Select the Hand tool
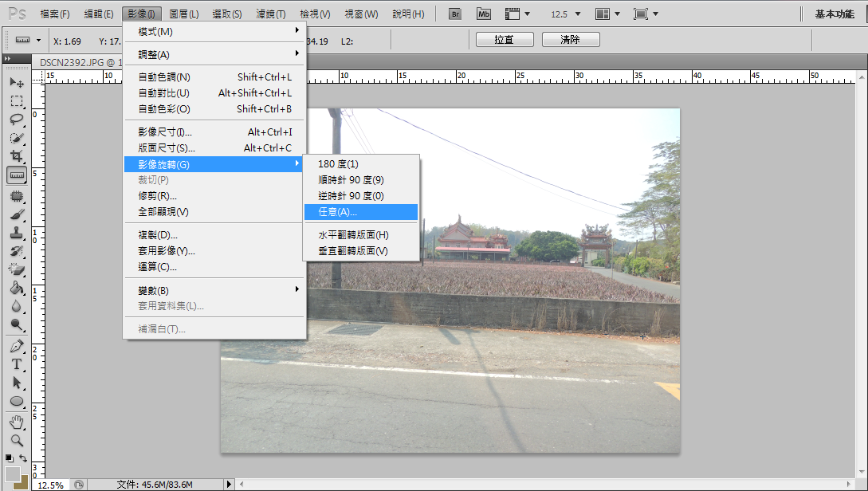The width and height of the screenshot is (868, 491). click(17, 422)
